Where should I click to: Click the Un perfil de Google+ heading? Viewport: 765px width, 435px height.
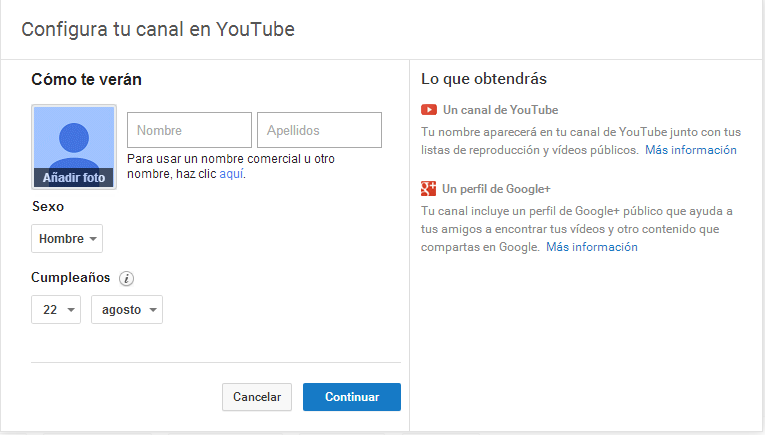[x=496, y=189]
